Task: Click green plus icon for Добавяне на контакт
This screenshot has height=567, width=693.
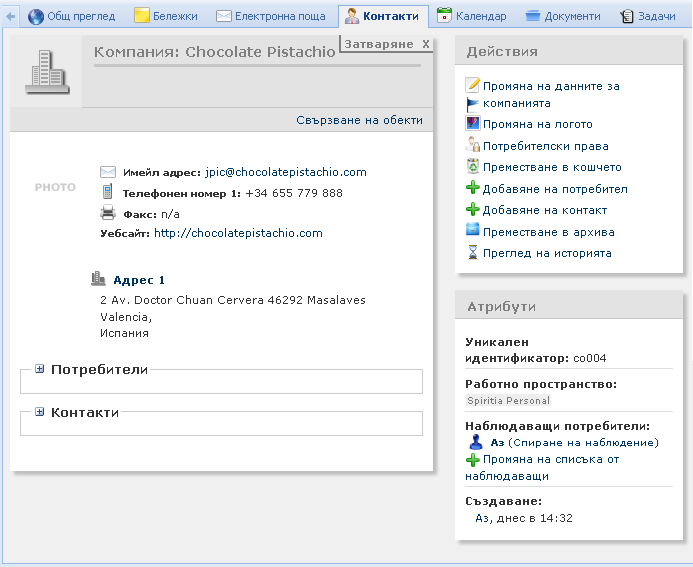Action: click(473, 209)
